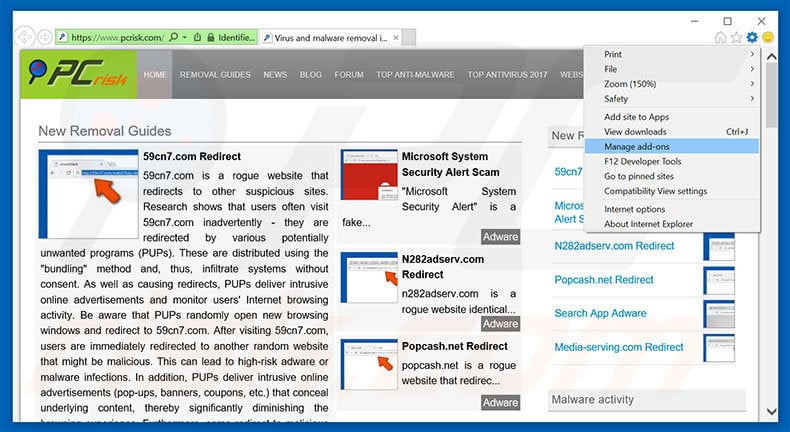This screenshot has width=790, height=432.
Task: Click the browser Forward arrow button
Action: [x=45, y=37]
